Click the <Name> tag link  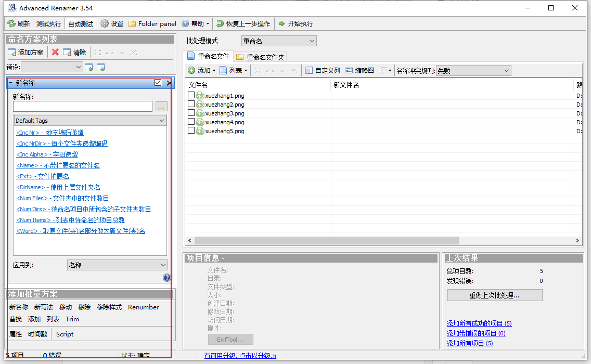[58, 165]
